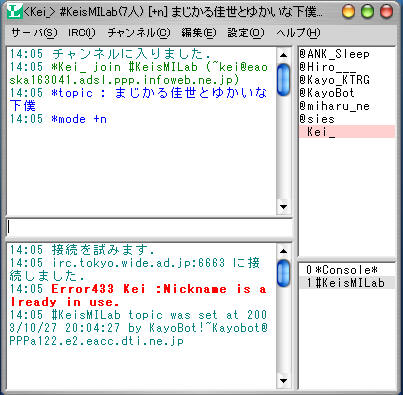
Task: Click the message input field
Action: [x=149, y=228]
